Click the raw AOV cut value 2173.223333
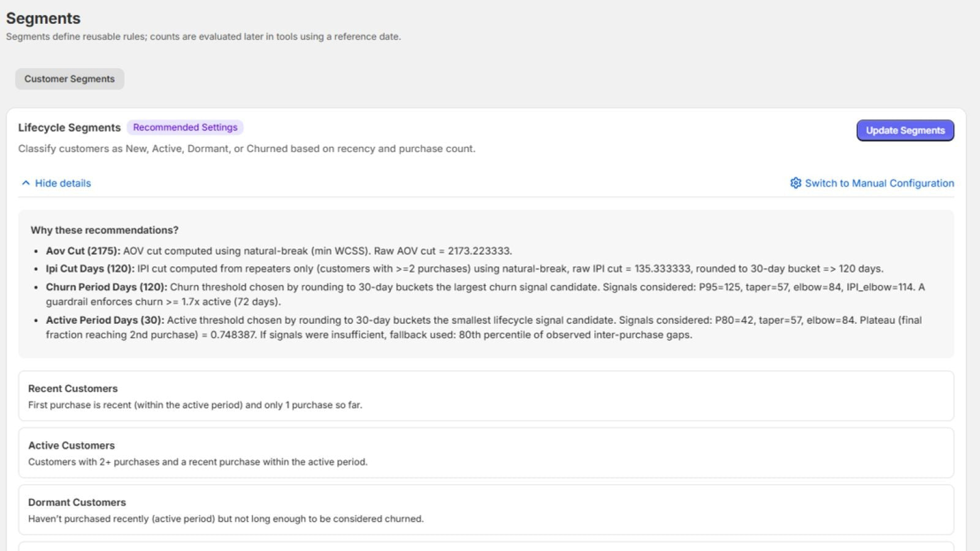The height and width of the screenshot is (551, 980). pyautogui.click(x=479, y=251)
